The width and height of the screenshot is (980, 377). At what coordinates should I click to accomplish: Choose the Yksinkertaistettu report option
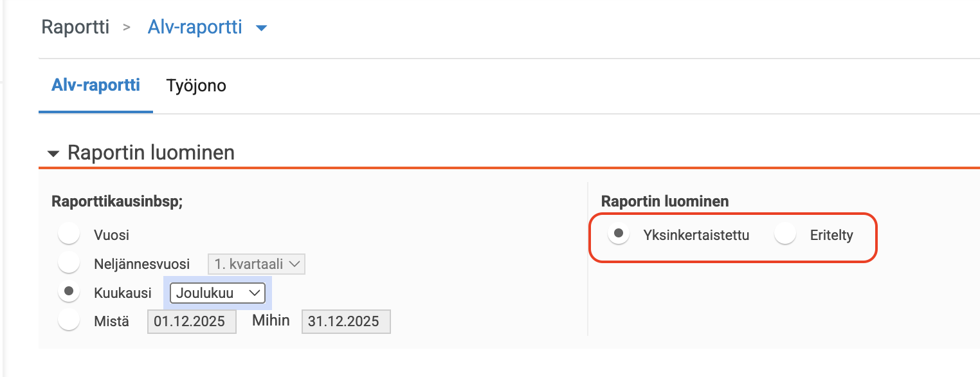coord(619,234)
